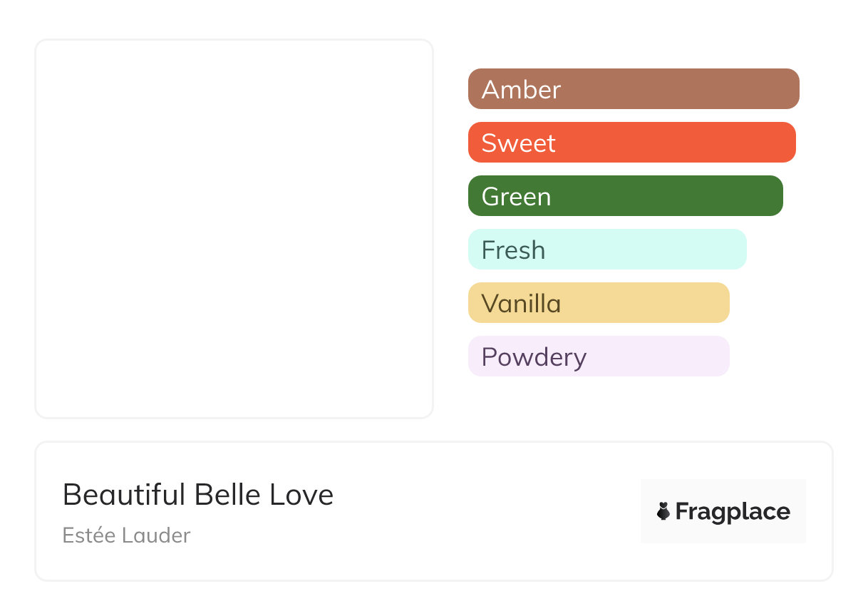This screenshot has width=868, height=616.
Task: Open the Beautiful Belle Love title
Action: 197,495
